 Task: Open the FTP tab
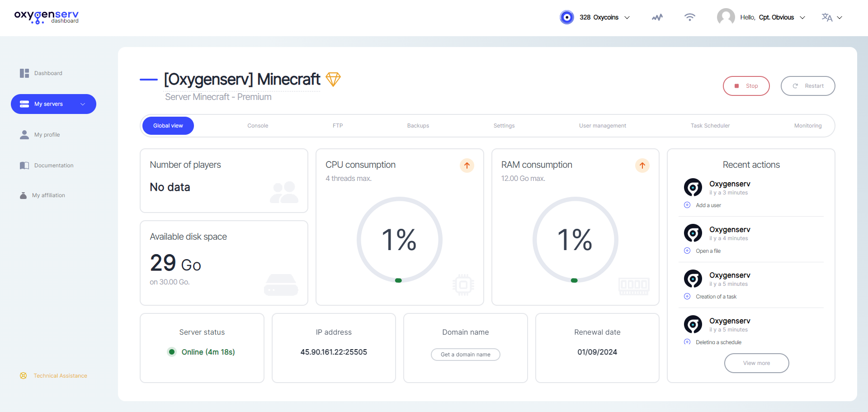pyautogui.click(x=338, y=126)
